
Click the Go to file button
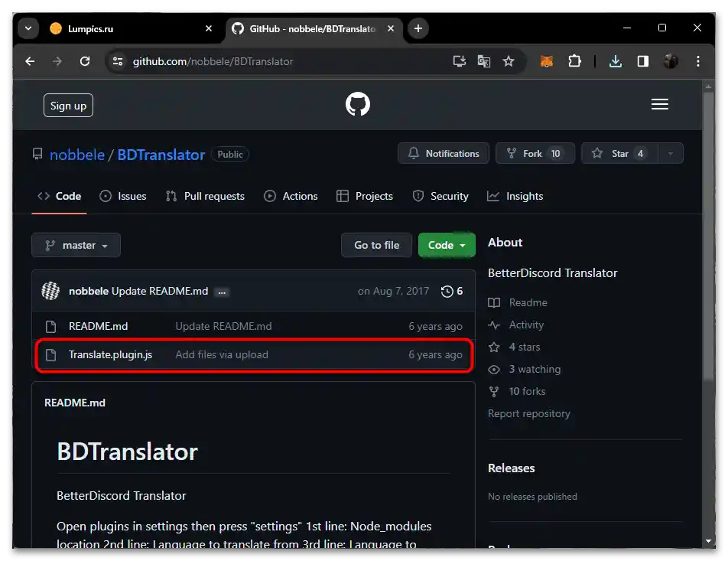pyautogui.click(x=376, y=246)
